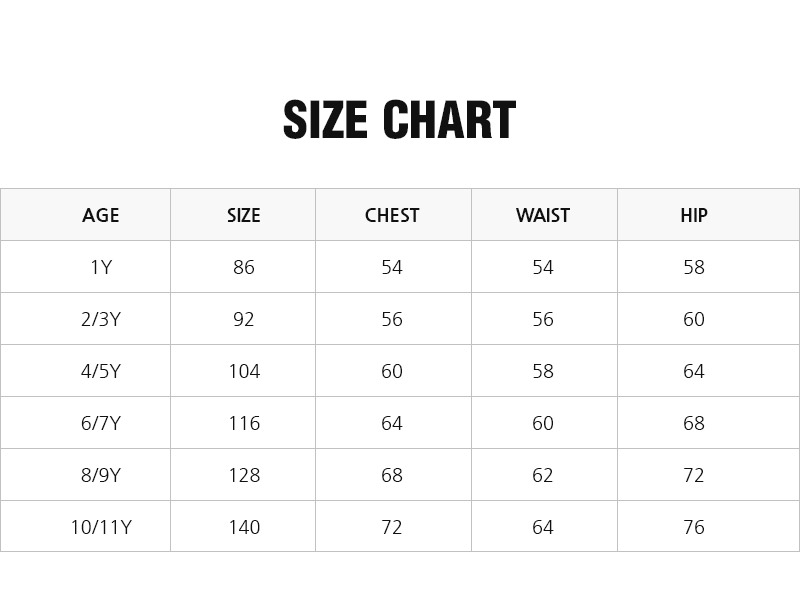800x609 pixels.
Task: Select the chest value for 8/9Y
Action: click(x=392, y=475)
